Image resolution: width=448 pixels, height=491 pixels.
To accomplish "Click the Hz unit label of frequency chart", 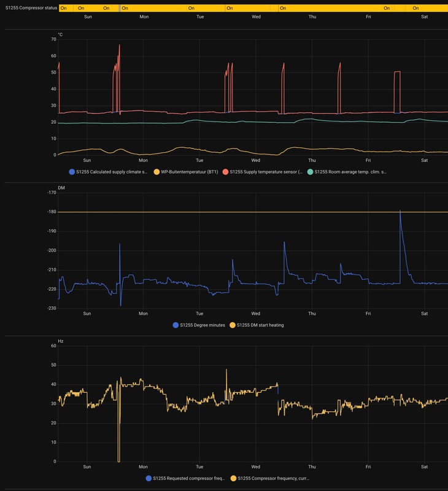I will click(61, 341).
